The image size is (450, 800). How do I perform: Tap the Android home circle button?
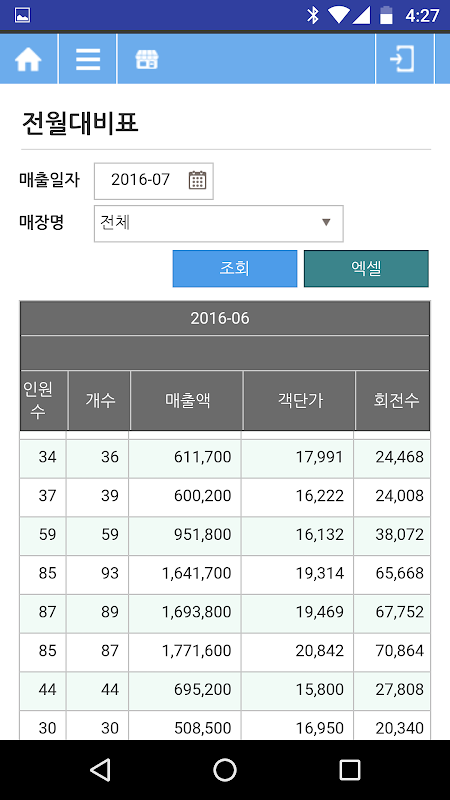[224, 770]
